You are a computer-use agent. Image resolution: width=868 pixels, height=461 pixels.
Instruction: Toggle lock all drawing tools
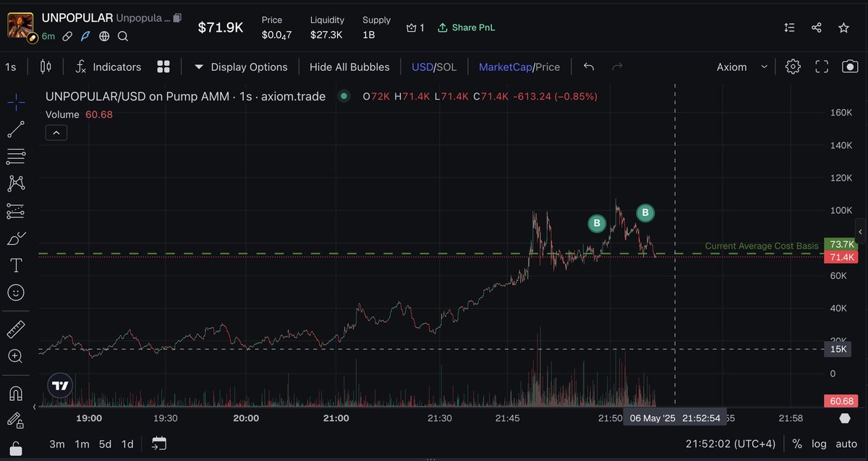point(16,448)
